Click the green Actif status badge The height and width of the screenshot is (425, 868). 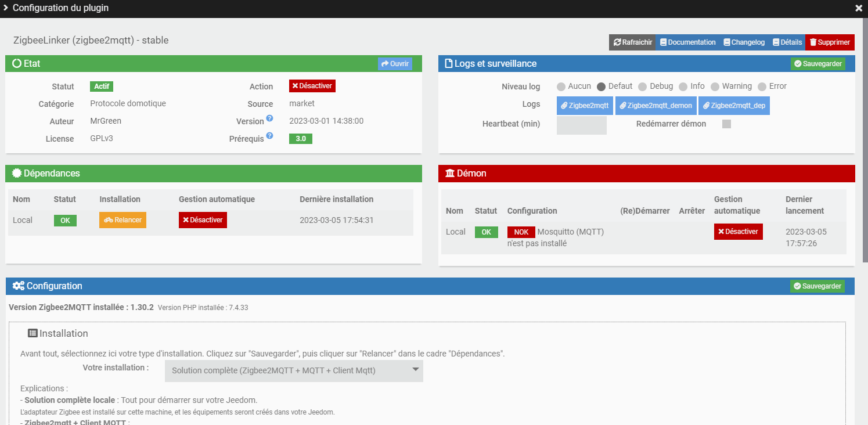tap(102, 87)
